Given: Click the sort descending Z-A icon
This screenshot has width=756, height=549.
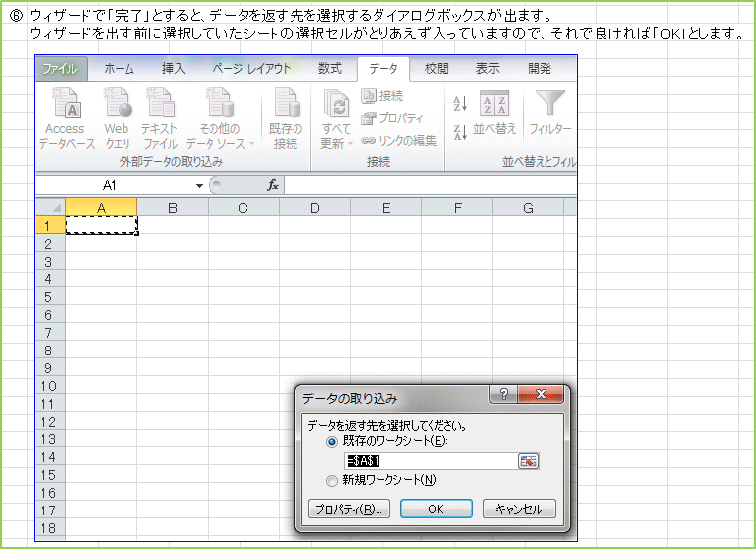Looking at the screenshot, I should [460, 132].
